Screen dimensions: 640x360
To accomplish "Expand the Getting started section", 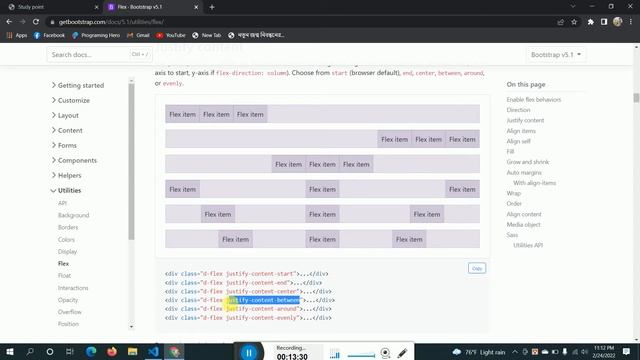I will (78, 85).
